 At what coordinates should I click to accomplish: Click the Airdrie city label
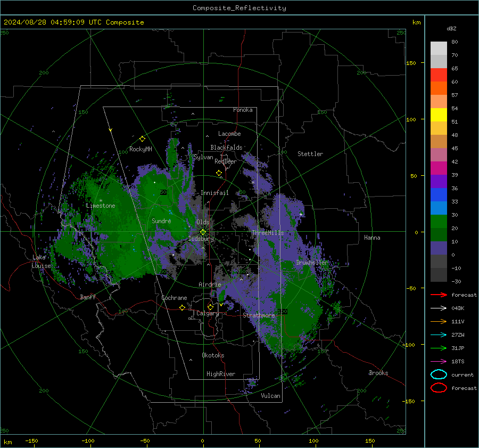click(x=210, y=284)
